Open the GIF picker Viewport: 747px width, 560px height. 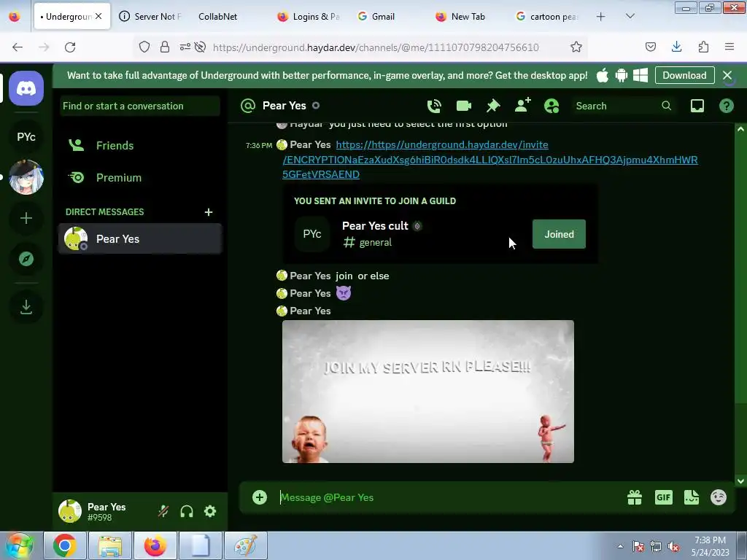pyautogui.click(x=663, y=497)
